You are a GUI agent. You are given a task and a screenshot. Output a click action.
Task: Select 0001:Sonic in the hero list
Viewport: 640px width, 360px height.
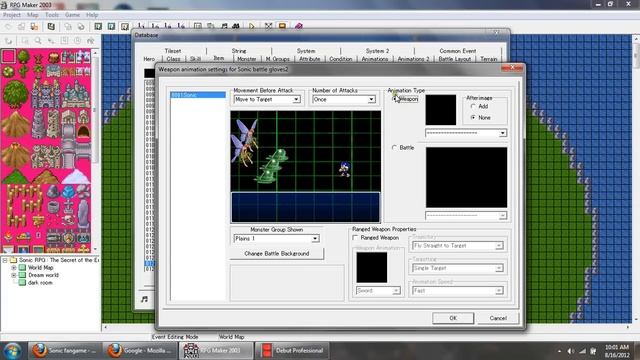(198, 95)
